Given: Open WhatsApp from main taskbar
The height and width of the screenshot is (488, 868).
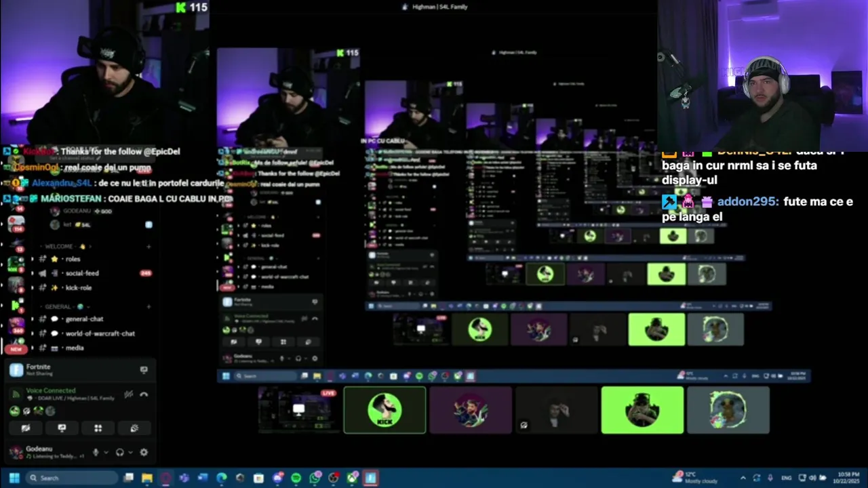Looking at the screenshot, I should pyautogui.click(x=315, y=478).
